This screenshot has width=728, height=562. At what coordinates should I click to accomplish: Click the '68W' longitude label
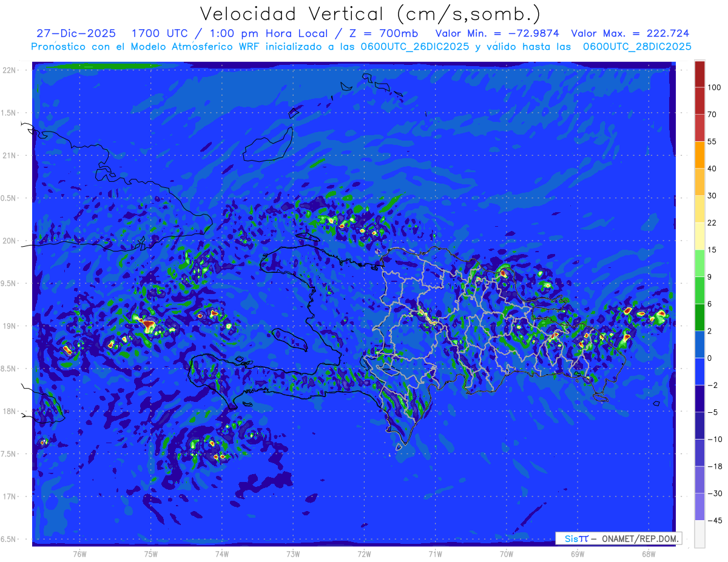pos(649,554)
